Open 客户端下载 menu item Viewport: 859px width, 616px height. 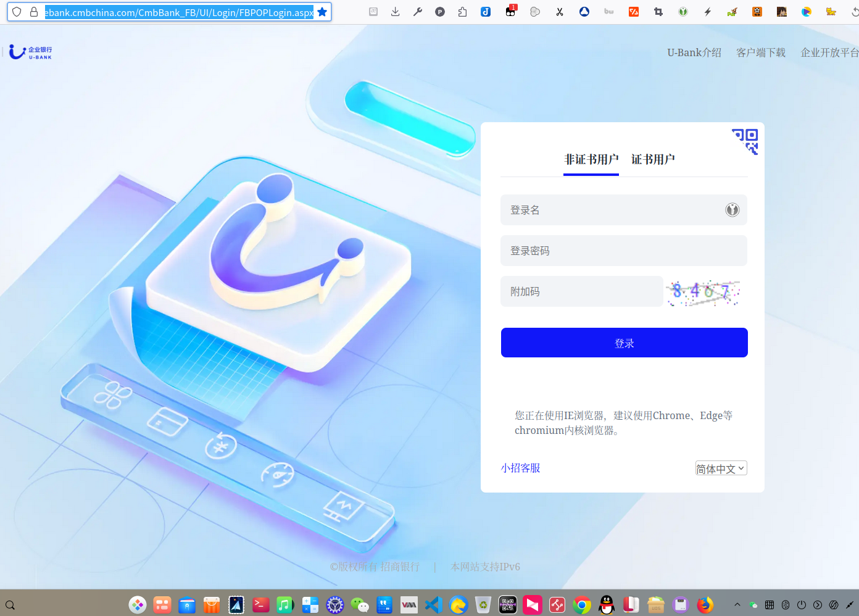[761, 52]
